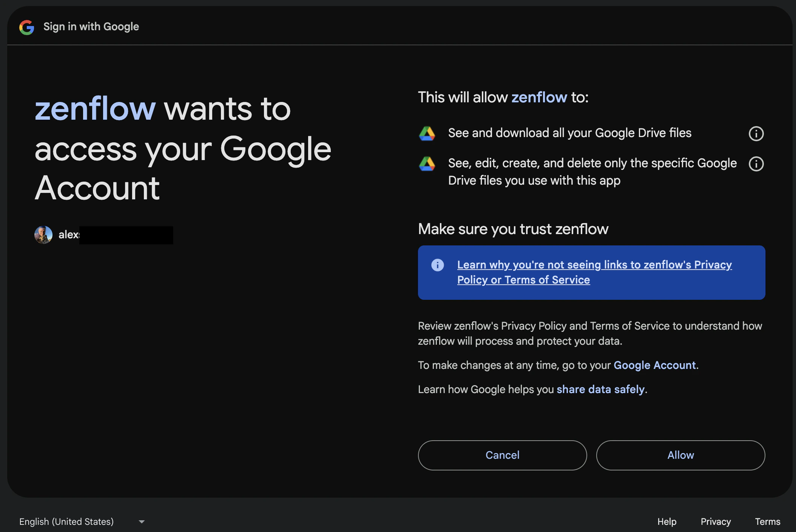This screenshot has width=796, height=532.
Task: Click the language dropdown arrow
Action: tap(142, 522)
